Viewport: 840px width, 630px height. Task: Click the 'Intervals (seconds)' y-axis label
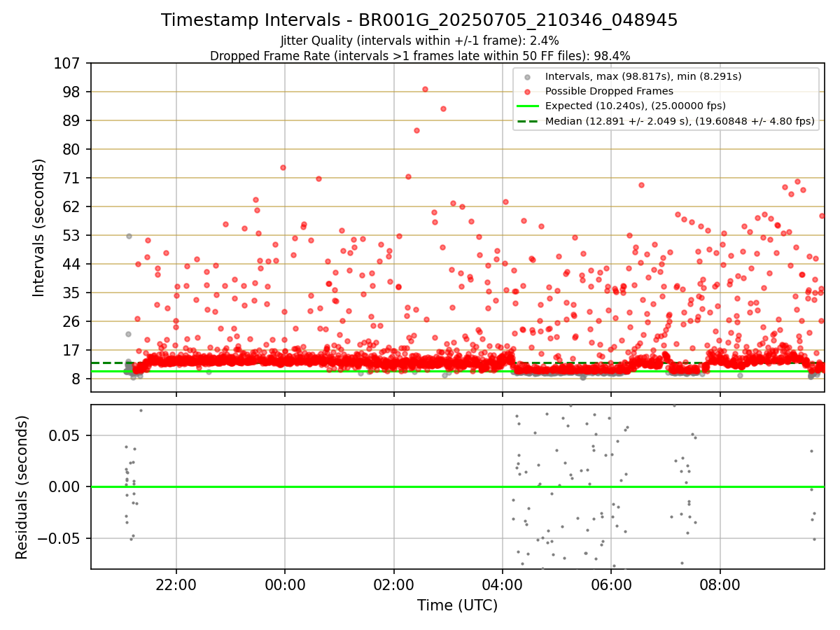(39, 227)
